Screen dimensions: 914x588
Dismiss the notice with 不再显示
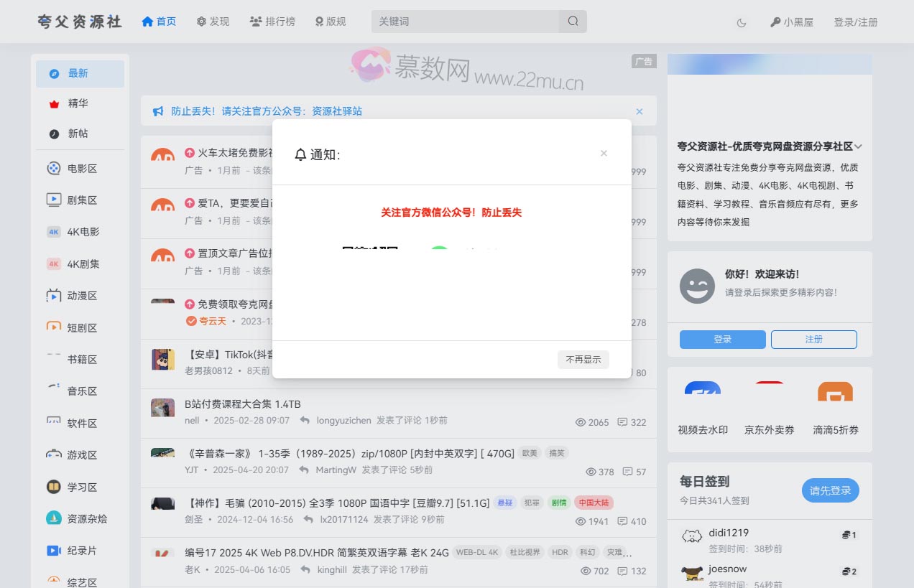[583, 360]
